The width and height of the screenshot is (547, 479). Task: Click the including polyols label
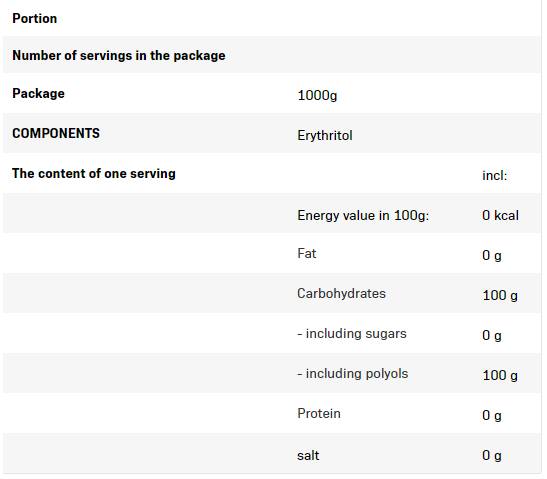[352, 374]
